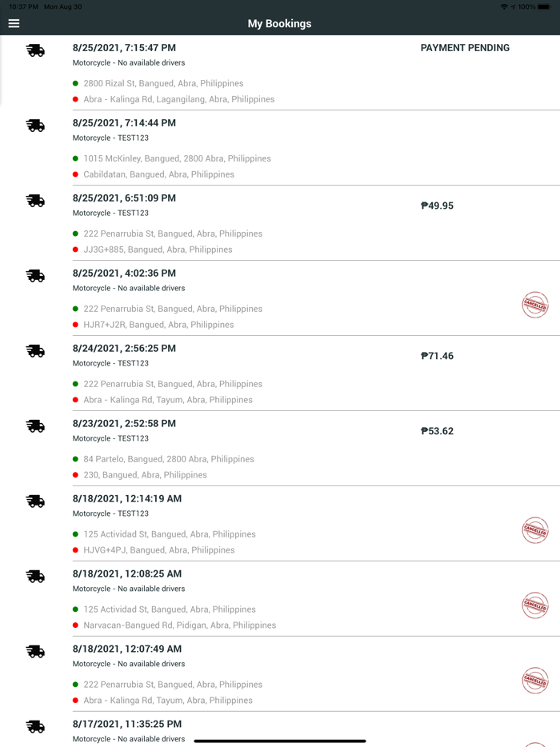Screen dimensions: 560x747
Task: Select the truck icon next to the ₱53.62 booking
Action: click(34, 425)
